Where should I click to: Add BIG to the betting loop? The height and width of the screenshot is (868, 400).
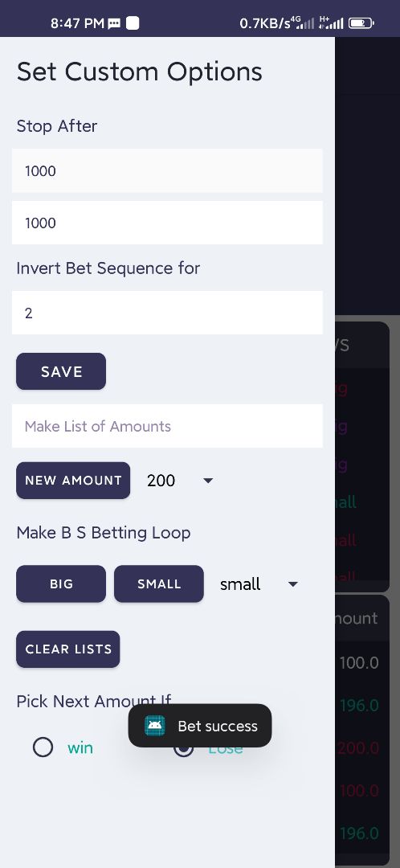(x=61, y=584)
